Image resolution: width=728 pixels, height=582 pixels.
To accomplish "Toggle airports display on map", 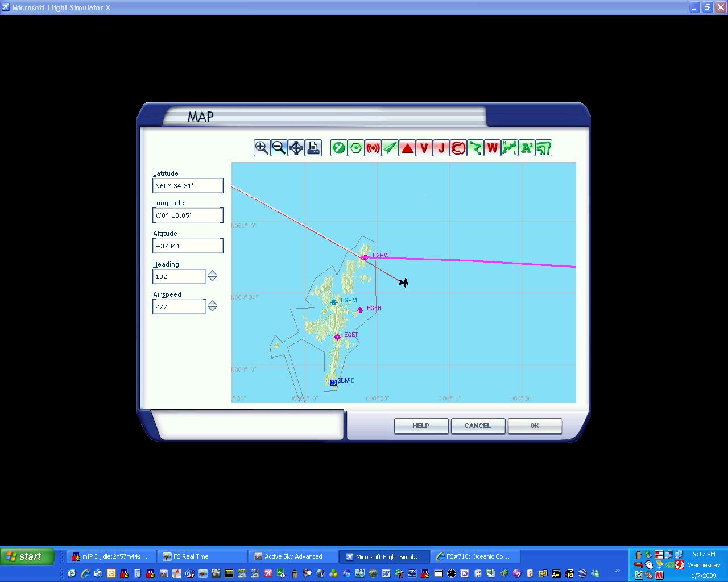I will (338, 148).
